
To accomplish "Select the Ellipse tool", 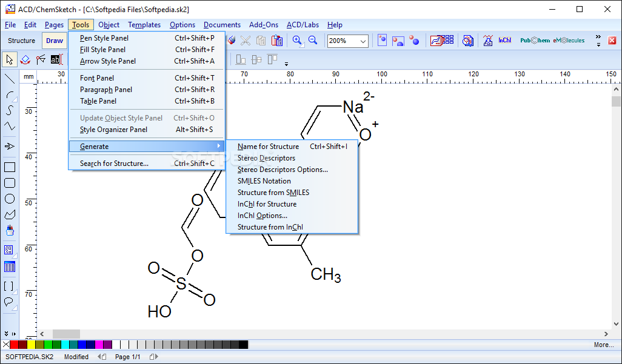I will click(10, 199).
